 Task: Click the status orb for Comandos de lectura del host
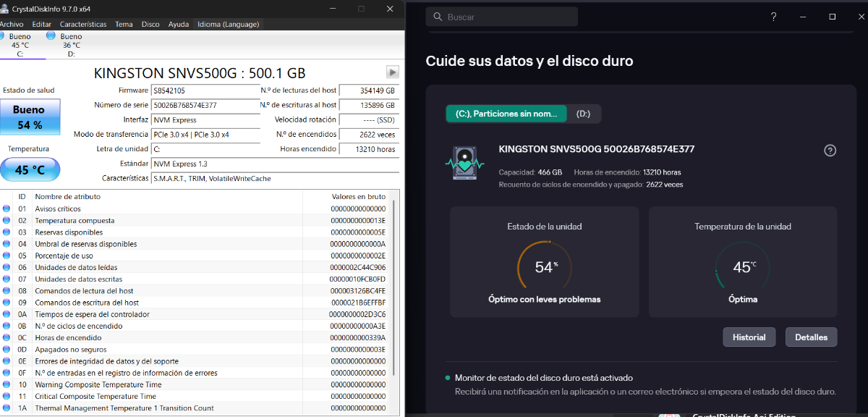(7, 290)
